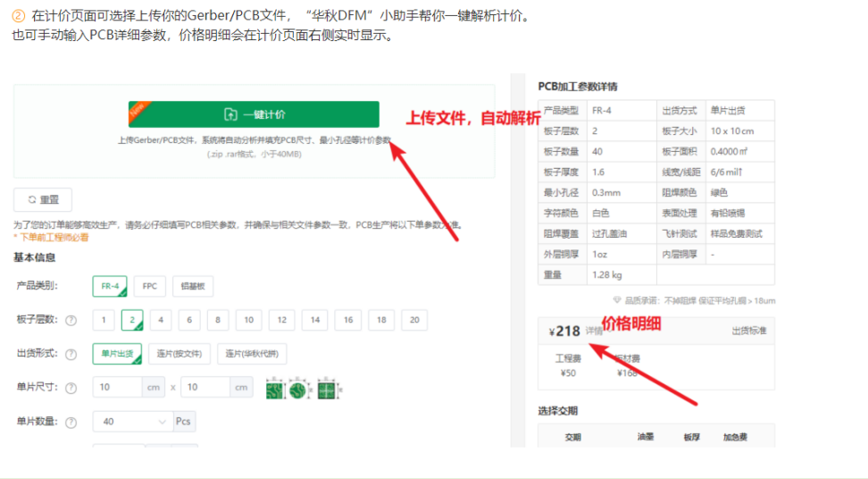
Task: Click the rectangular board shape icon
Action: click(274, 390)
